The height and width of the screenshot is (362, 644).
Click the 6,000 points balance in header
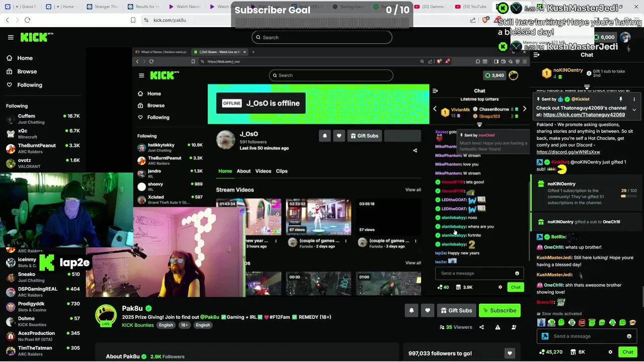604,37
